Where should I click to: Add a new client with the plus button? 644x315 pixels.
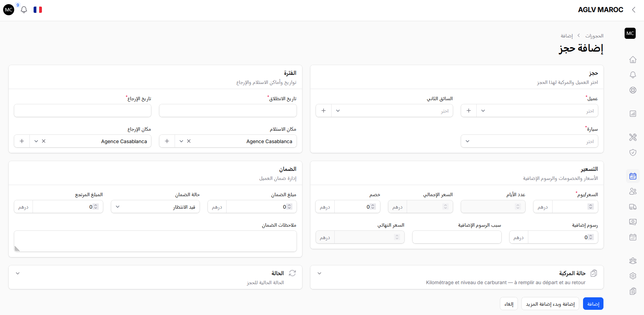(x=468, y=111)
